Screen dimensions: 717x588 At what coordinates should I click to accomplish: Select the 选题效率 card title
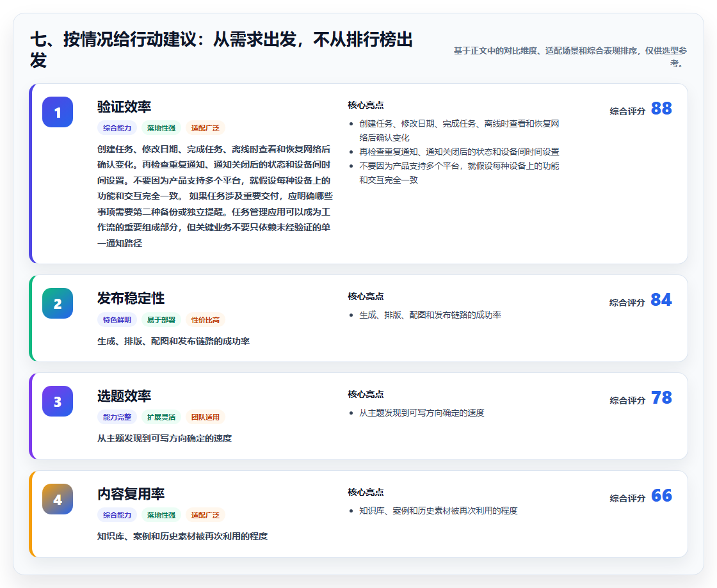pos(124,395)
